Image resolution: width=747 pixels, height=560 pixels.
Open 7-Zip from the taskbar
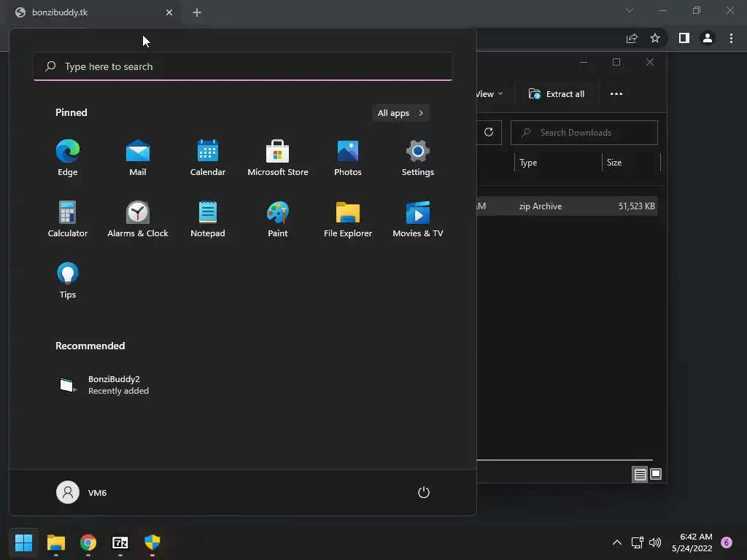120,542
